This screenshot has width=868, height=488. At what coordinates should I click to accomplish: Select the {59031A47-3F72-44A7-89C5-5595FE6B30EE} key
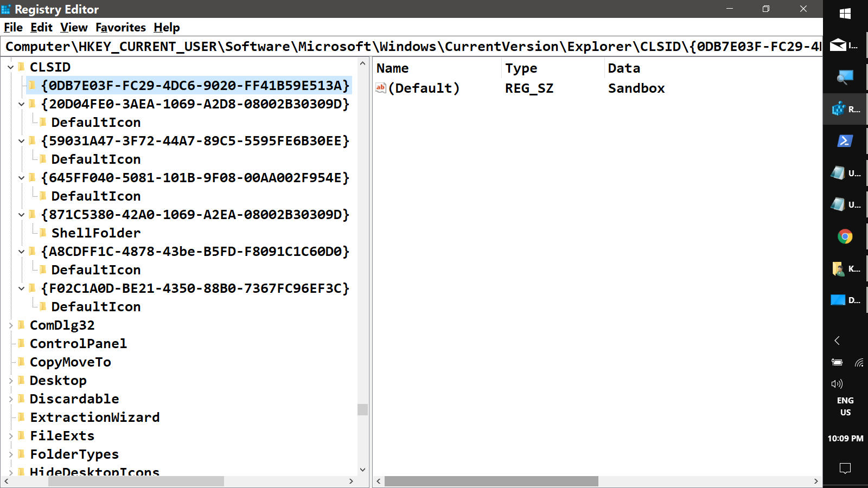pyautogui.click(x=195, y=141)
